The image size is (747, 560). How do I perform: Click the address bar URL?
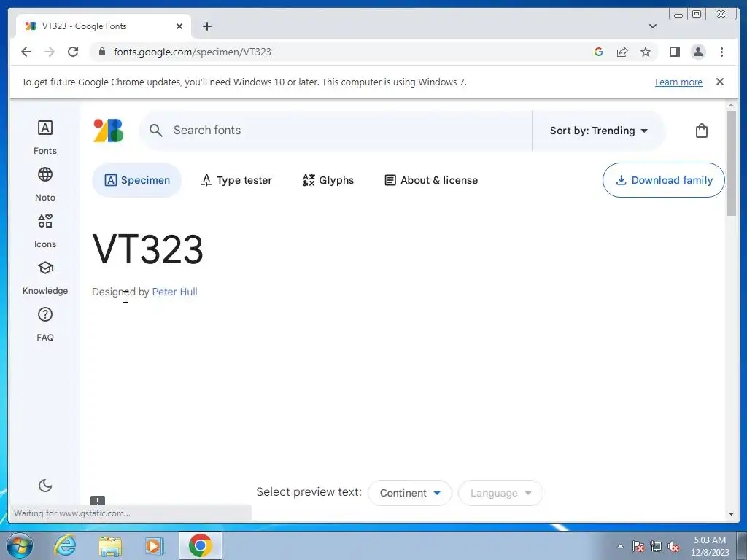point(193,52)
